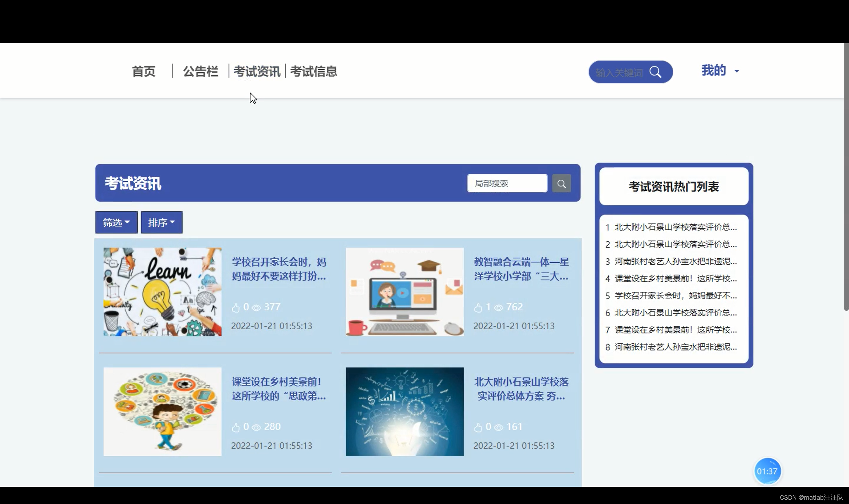Click the top search magnifier icon
Image resolution: width=849 pixels, height=504 pixels.
coord(656,72)
